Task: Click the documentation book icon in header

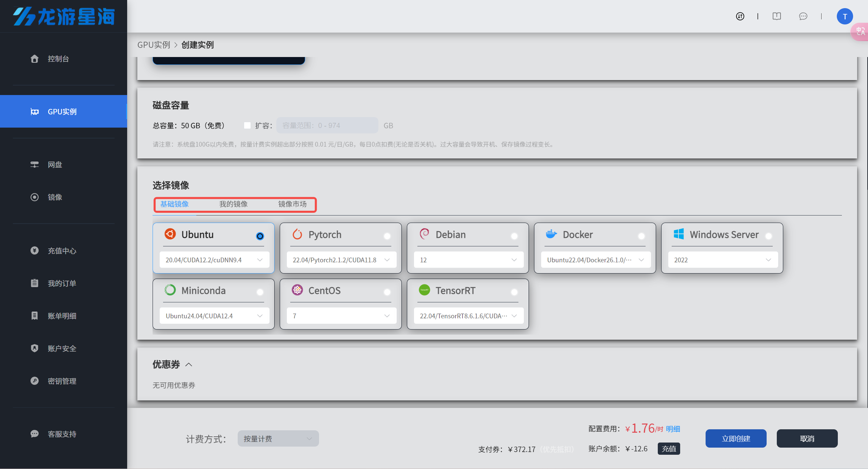Action: click(776, 16)
